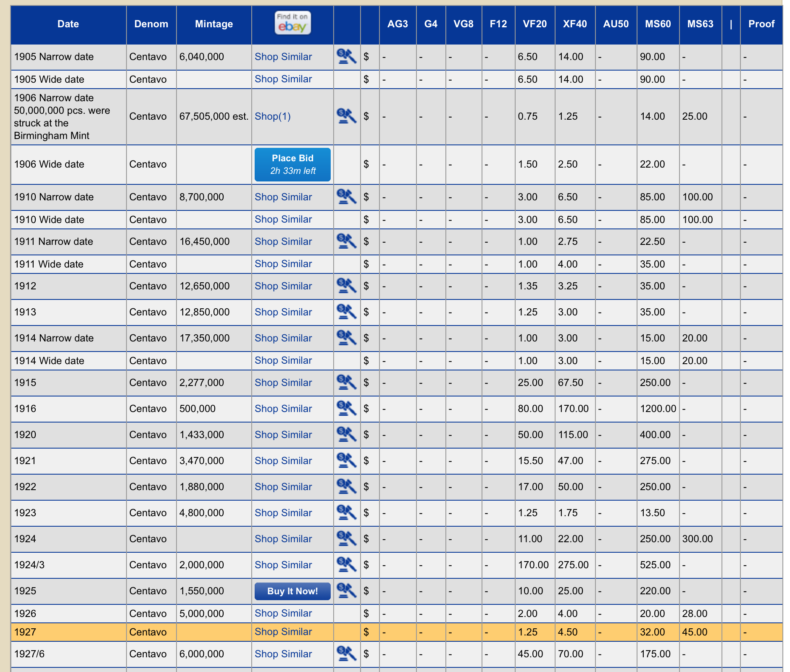
Task: Open auction icon in 1920 row
Action: coord(347,434)
